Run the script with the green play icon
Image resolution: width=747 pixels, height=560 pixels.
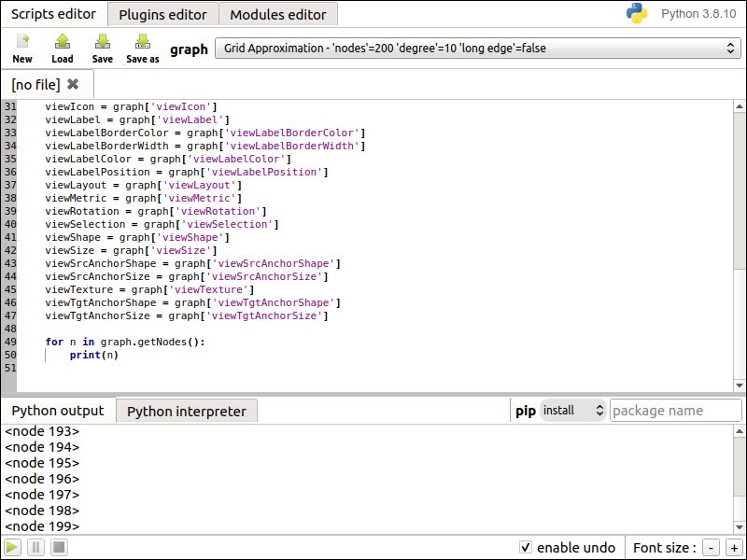(x=12, y=547)
